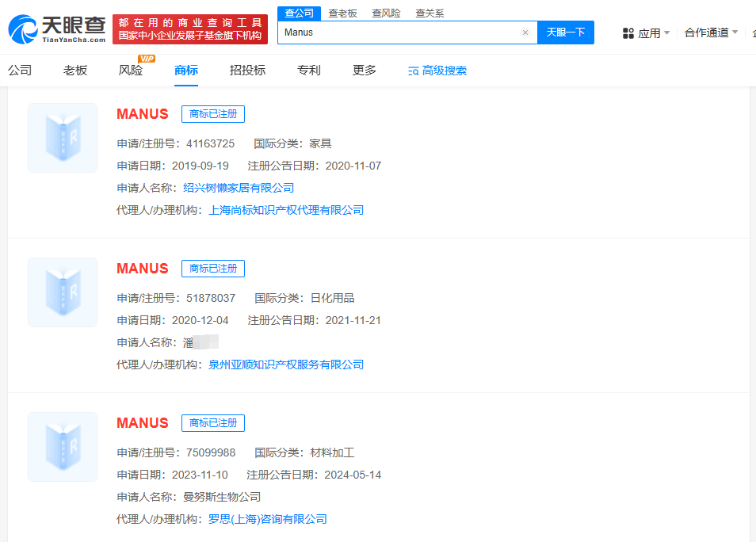
Task: Click the applicant name 曼努斯生物公司
Action: click(x=222, y=497)
